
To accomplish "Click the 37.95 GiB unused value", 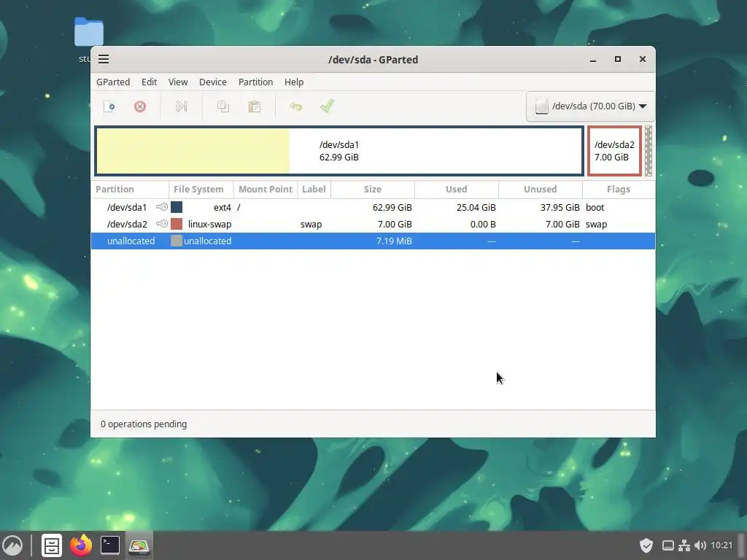I will (x=560, y=207).
